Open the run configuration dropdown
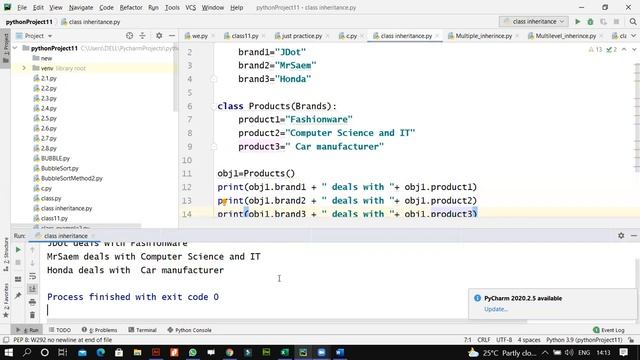This screenshot has height=360, width=640. pyautogui.click(x=534, y=22)
